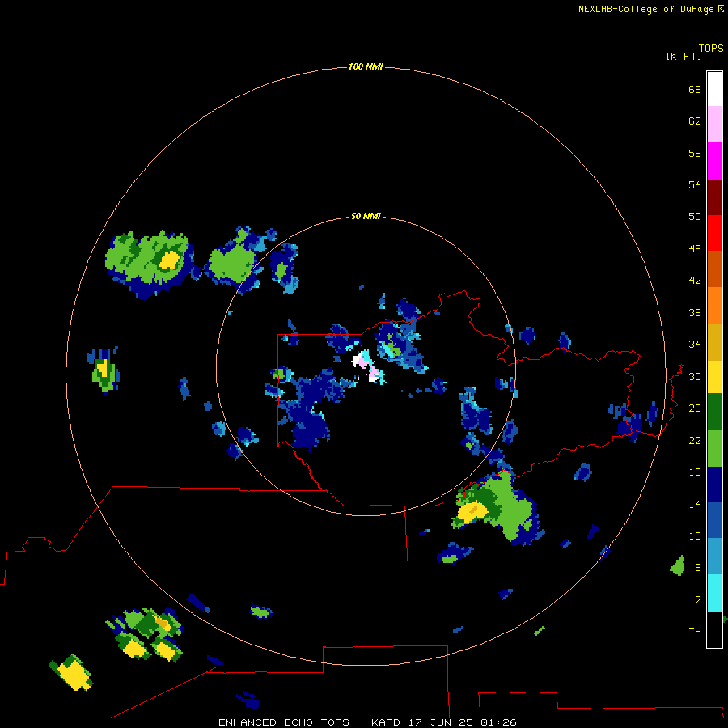Click the 01:26 time stamp
Screen dimensions: 728x728
(x=498, y=722)
